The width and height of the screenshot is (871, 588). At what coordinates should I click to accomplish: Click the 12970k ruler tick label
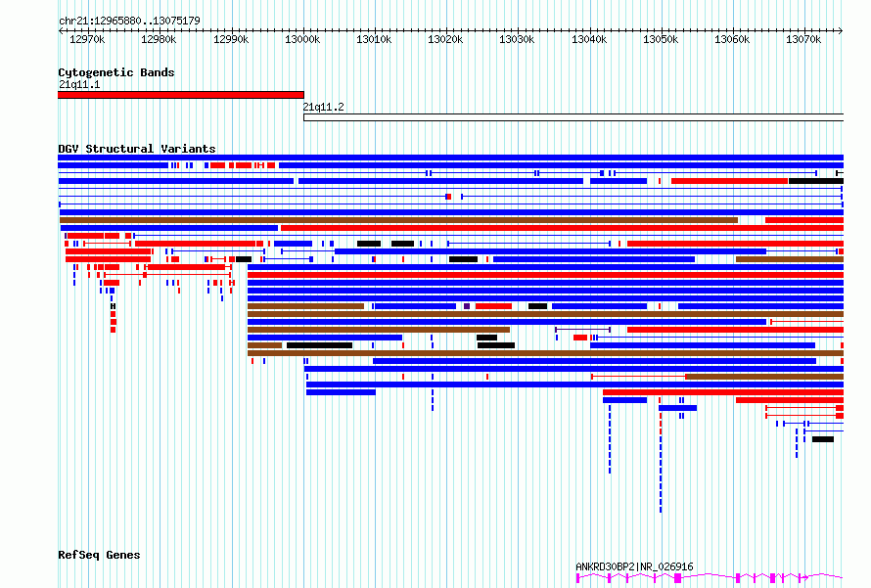(x=87, y=39)
